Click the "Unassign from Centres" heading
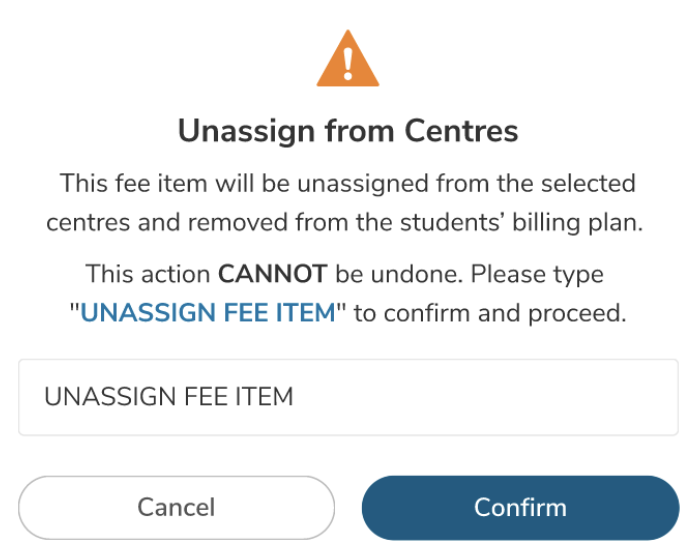Image resolution: width=700 pixels, height=558 pixels. pos(348,131)
